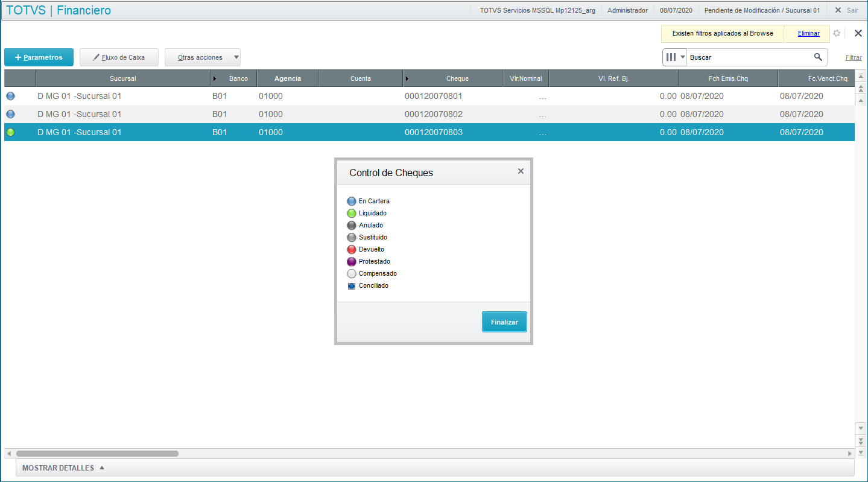Click the Vl. Ref. Bj. column header

point(613,78)
